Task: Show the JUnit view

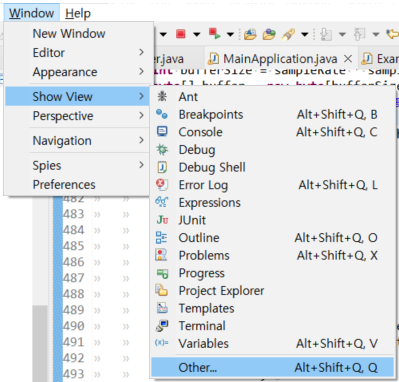Action: click(x=272, y=220)
